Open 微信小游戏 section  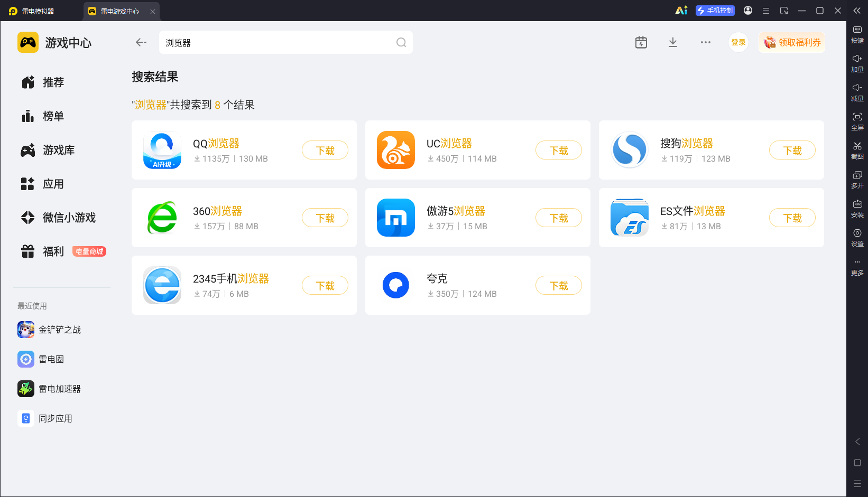point(58,218)
